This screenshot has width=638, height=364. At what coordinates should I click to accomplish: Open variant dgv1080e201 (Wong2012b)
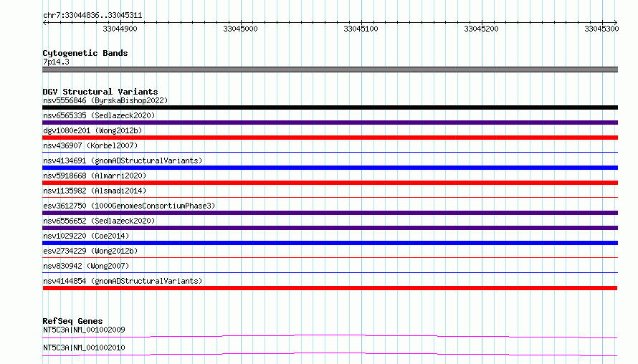click(92, 130)
